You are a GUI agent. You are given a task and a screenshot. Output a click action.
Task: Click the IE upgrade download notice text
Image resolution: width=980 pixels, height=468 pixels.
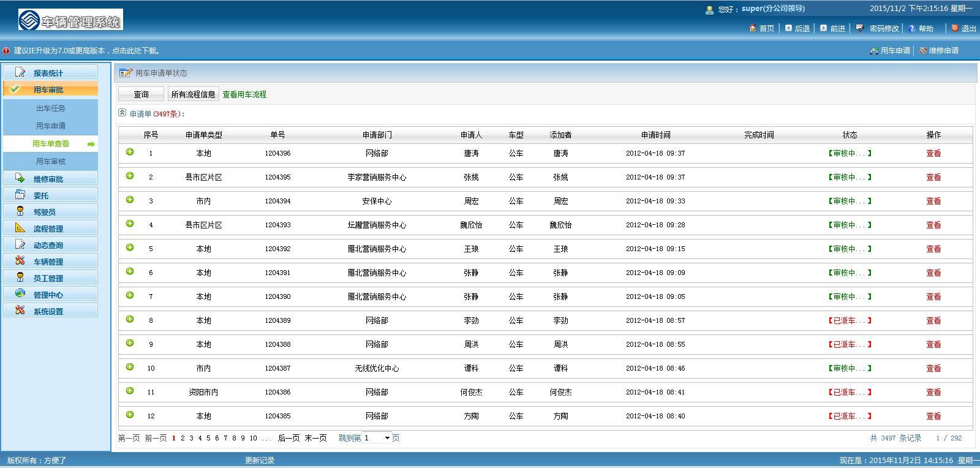pos(88,51)
